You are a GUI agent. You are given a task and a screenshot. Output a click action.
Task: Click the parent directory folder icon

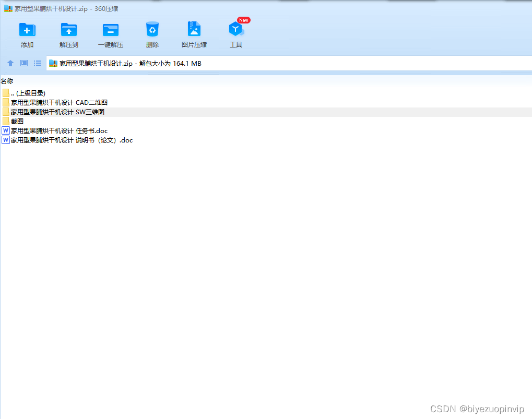pos(6,93)
